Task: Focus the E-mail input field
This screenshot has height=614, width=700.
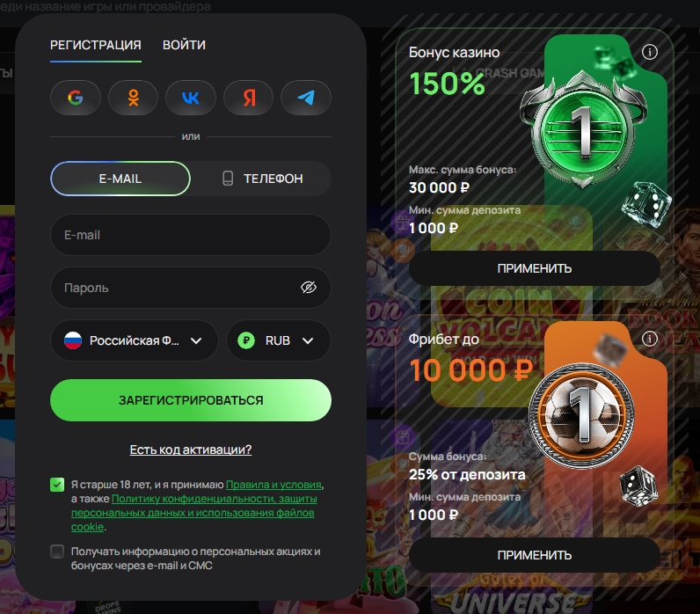Action: pos(191,235)
